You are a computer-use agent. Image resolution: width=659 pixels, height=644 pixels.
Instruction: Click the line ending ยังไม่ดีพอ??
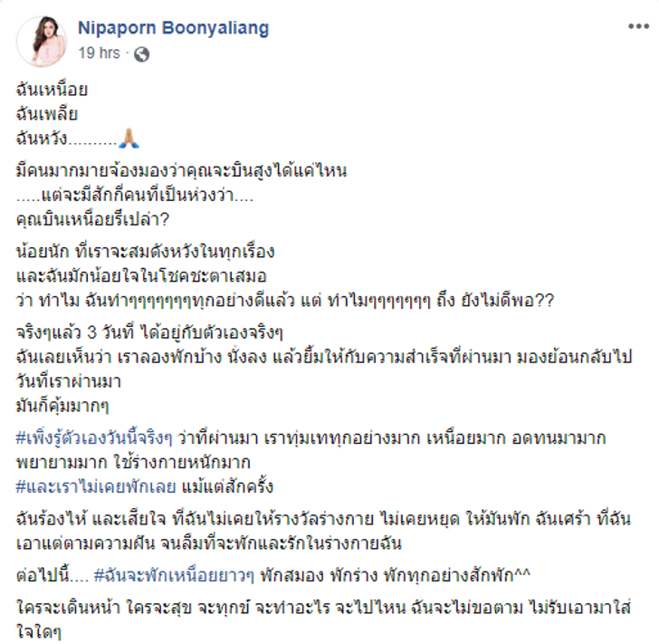285,301
